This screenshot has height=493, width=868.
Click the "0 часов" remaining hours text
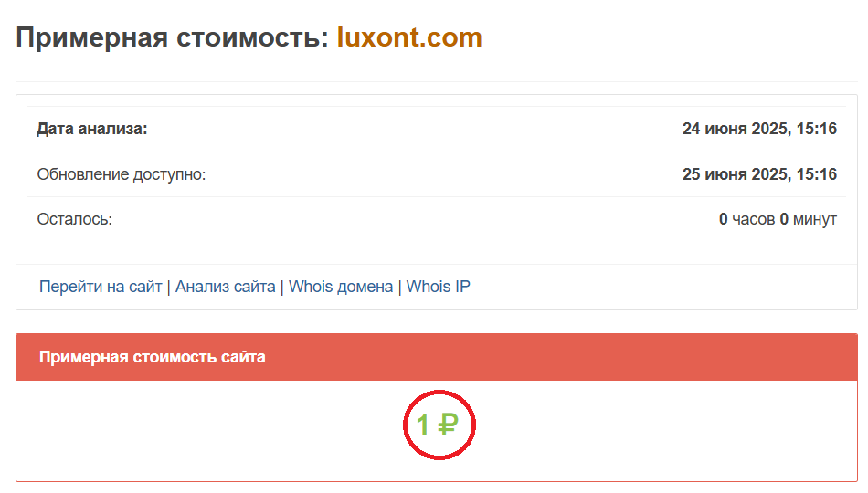click(746, 219)
